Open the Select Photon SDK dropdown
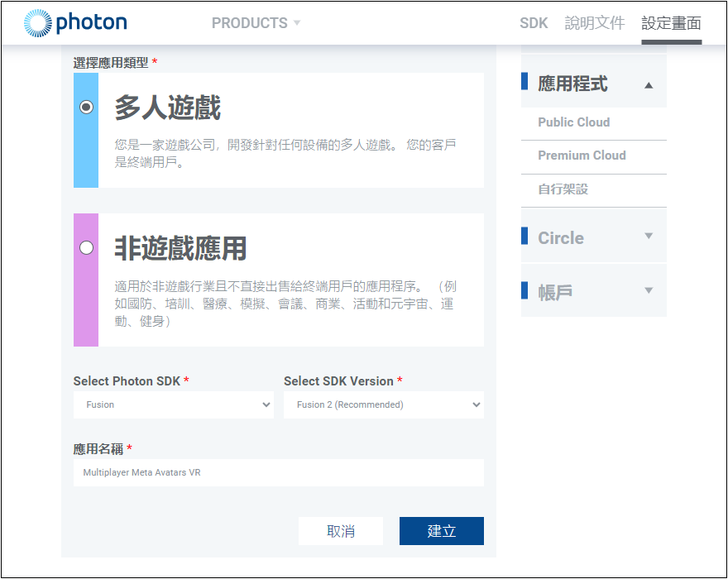 (x=174, y=404)
